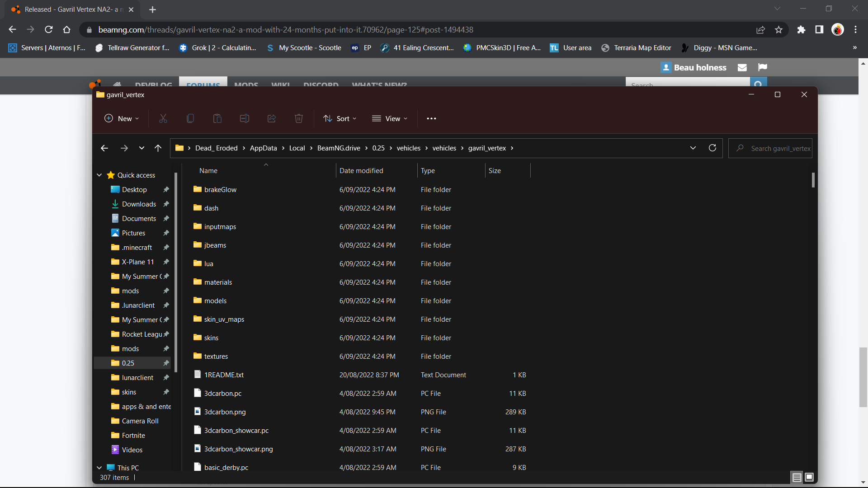Click the Rename icon in toolbar
This screenshot has height=488, width=868.
coord(245,118)
